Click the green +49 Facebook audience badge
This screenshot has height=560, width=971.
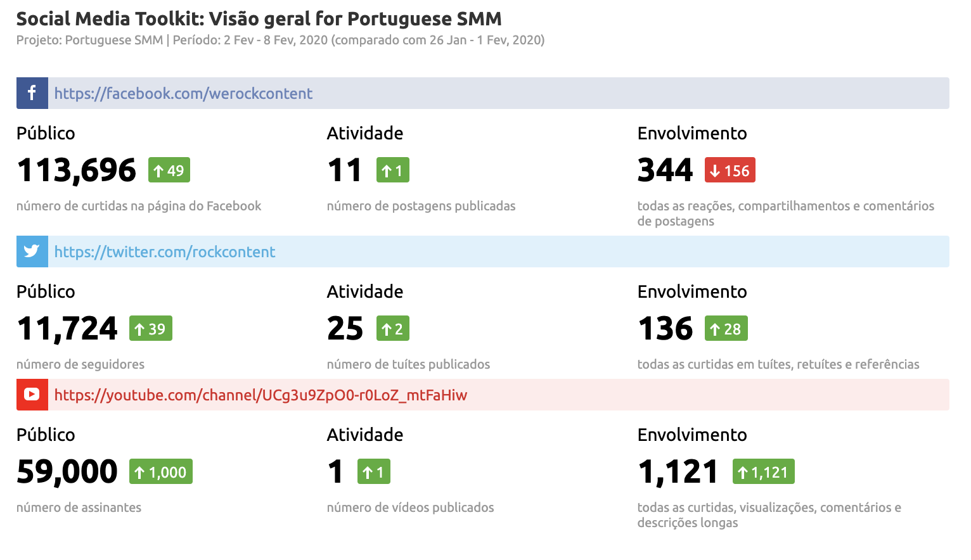[169, 170]
